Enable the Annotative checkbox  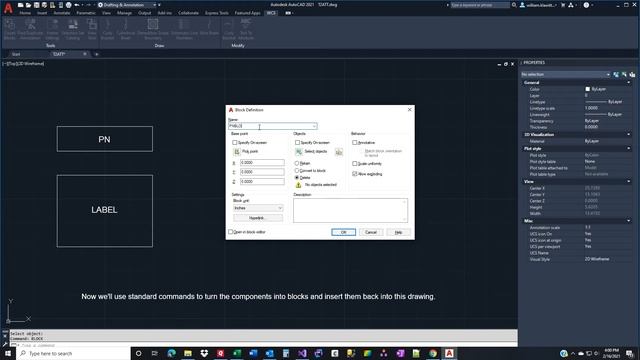(x=355, y=142)
